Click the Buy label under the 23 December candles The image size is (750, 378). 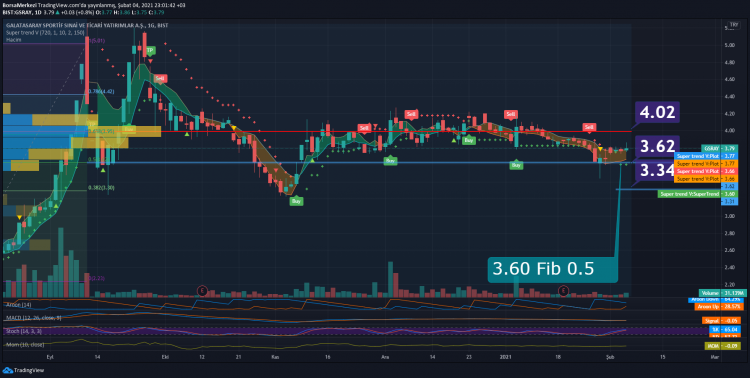tap(469, 140)
